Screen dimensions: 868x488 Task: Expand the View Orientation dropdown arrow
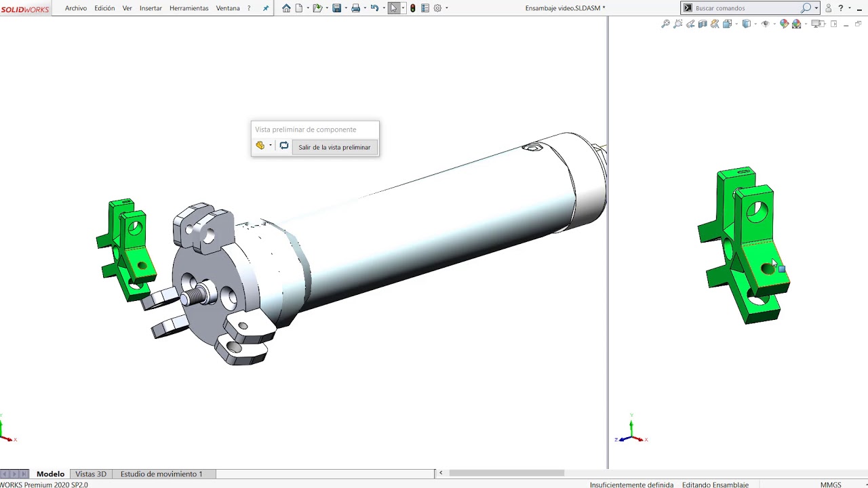click(x=736, y=24)
